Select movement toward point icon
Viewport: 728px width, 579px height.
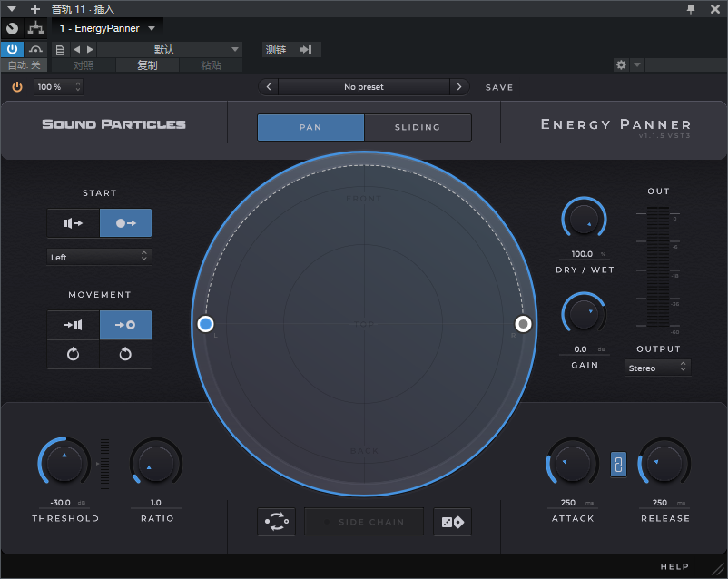tap(126, 325)
